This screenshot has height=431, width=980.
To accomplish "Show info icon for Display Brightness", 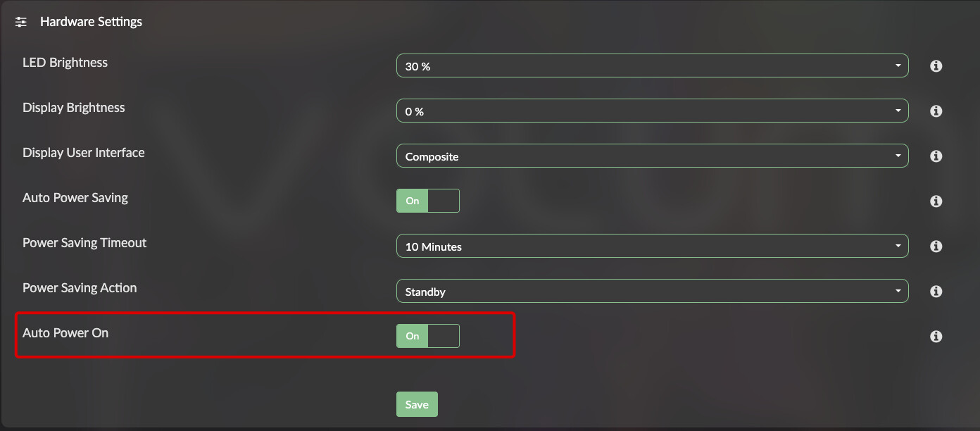I will tap(936, 111).
